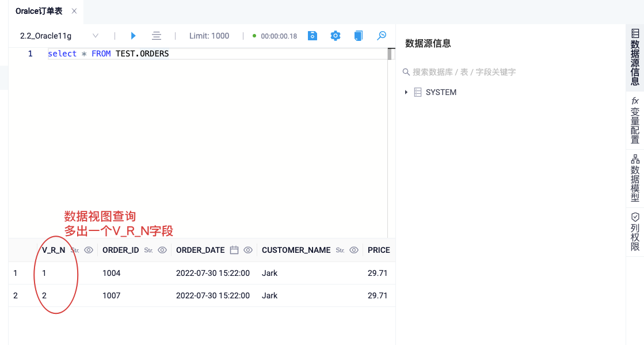
Task: Click the blue copy document icon
Action: [359, 36]
